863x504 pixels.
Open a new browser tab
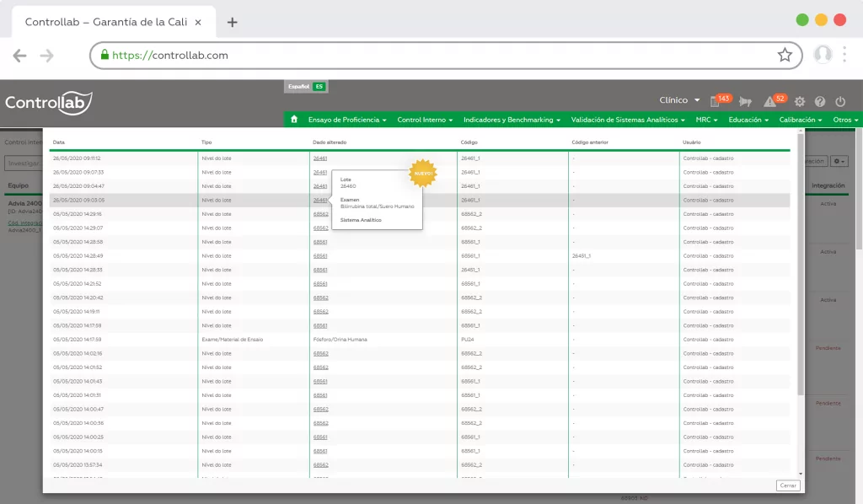point(233,22)
